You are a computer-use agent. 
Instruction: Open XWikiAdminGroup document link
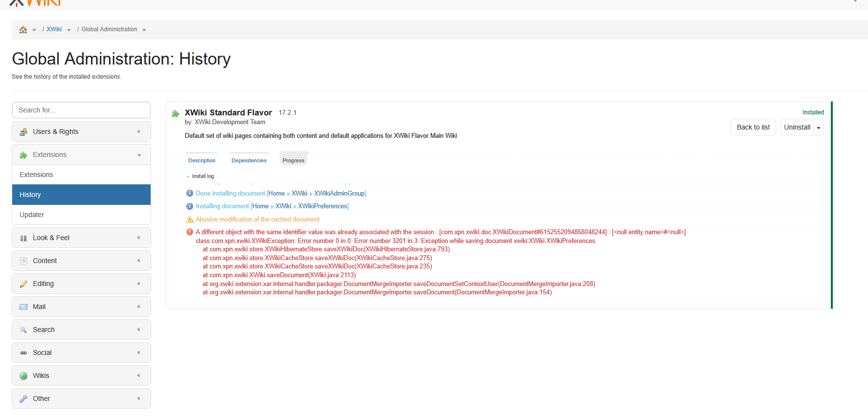pos(339,194)
